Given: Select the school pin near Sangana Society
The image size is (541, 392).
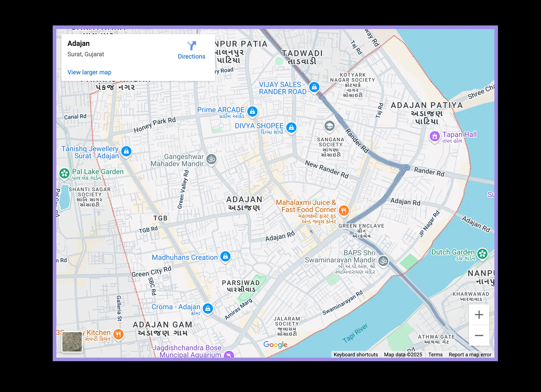Looking at the screenshot, I should [x=330, y=126].
